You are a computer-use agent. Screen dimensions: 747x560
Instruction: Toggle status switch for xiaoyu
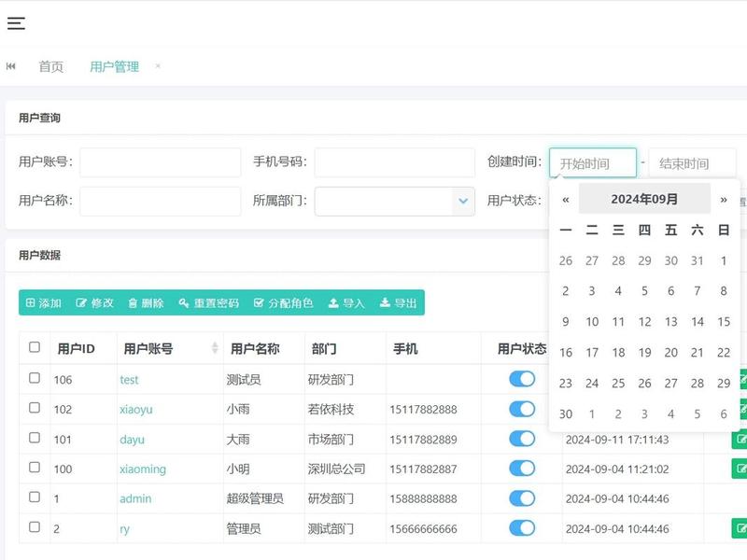coord(522,409)
